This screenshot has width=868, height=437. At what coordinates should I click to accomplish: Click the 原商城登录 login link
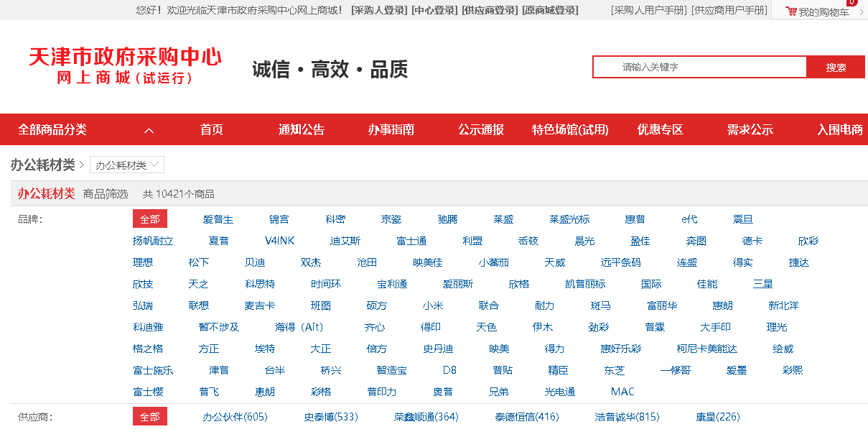tap(549, 10)
